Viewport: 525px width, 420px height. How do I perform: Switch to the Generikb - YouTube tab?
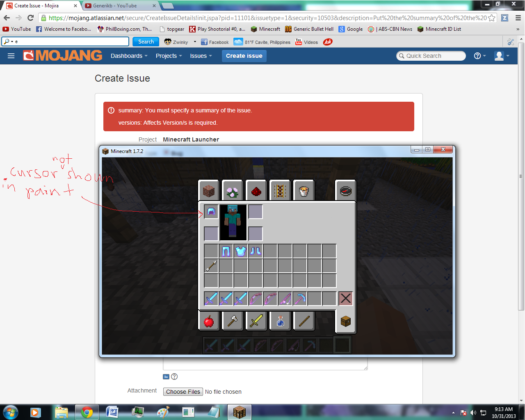coord(121,6)
